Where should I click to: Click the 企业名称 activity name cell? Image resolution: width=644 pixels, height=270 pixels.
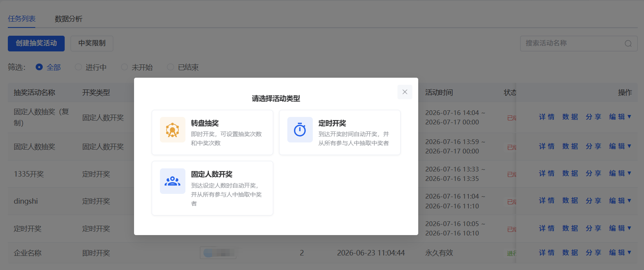(27, 253)
